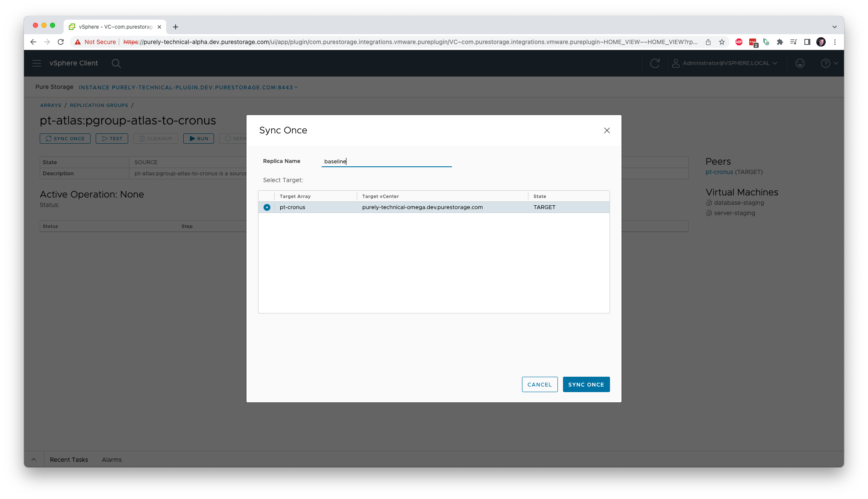This screenshot has height=499, width=868.
Task: Share this page via share icon
Action: pos(708,42)
